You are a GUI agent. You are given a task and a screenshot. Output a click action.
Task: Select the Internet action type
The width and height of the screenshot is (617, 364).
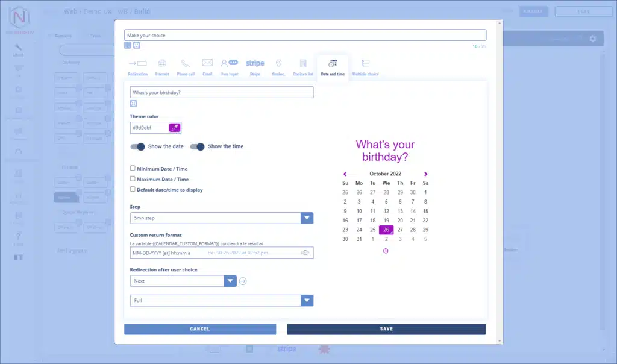(162, 67)
